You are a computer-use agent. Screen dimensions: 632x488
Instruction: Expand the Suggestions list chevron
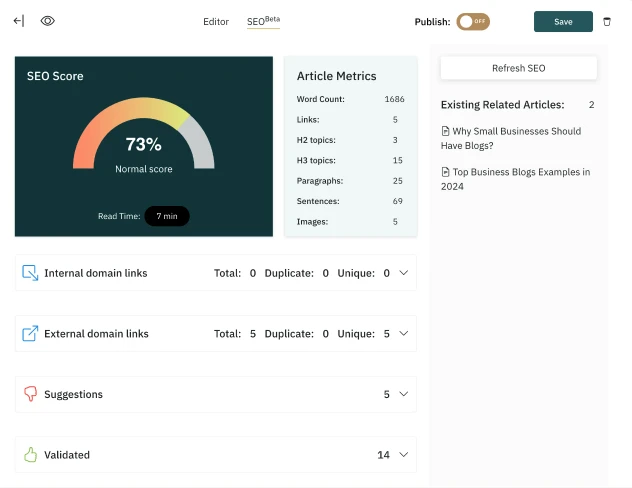pyautogui.click(x=403, y=394)
